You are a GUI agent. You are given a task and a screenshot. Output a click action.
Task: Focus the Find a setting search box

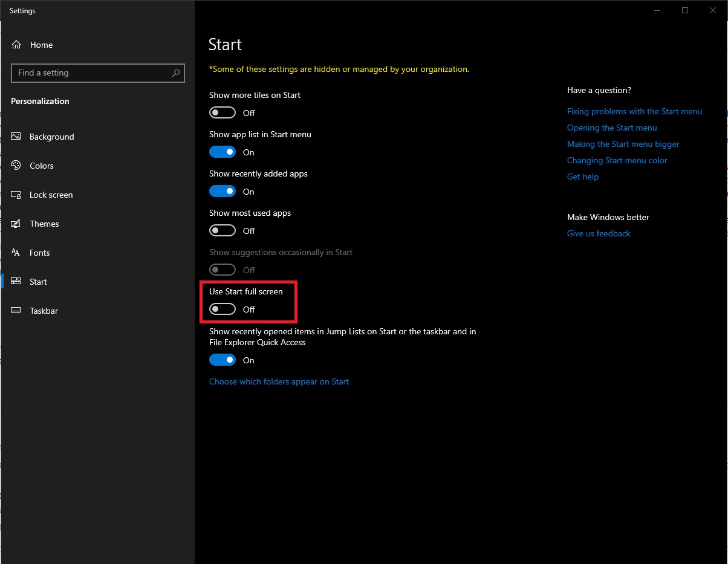[x=91, y=73]
